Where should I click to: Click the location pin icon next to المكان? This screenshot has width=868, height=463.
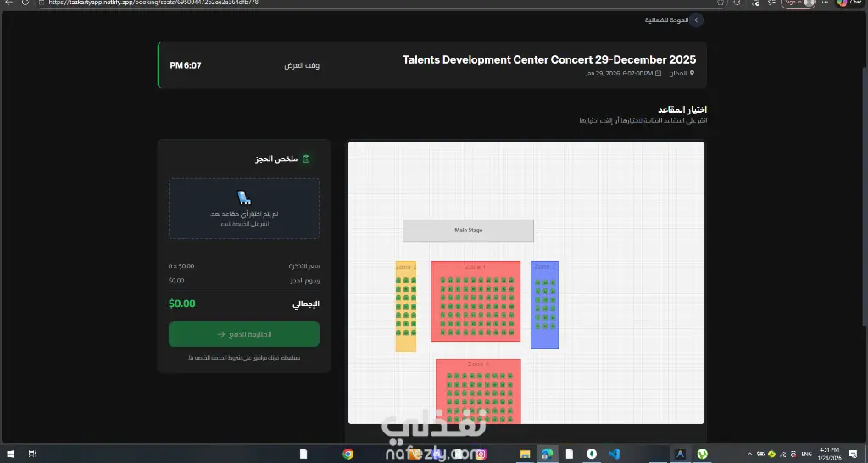click(692, 73)
